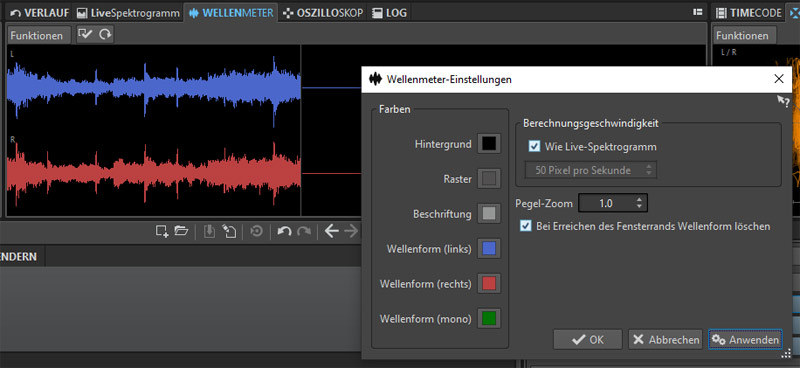This screenshot has width=800, height=368.
Task: Click the Pegel-Zoom label
Action: [x=544, y=204]
